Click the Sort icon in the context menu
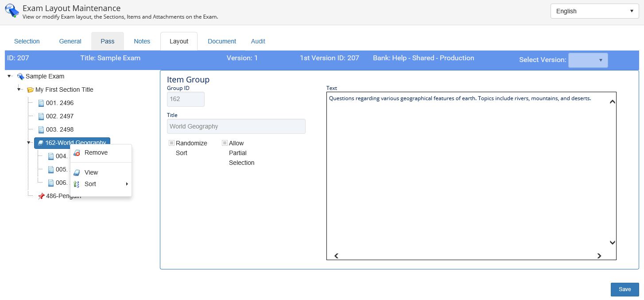Image resolution: width=644 pixels, height=300 pixels. tap(77, 184)
